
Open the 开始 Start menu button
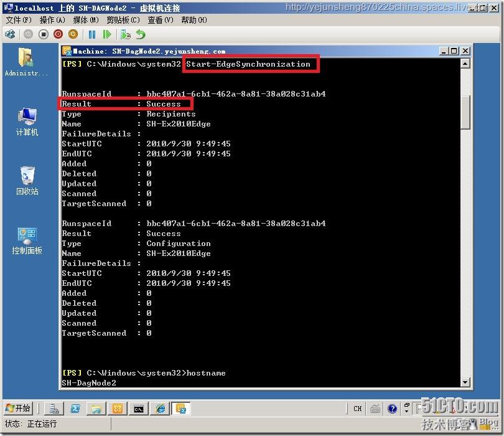coord(18,409)
